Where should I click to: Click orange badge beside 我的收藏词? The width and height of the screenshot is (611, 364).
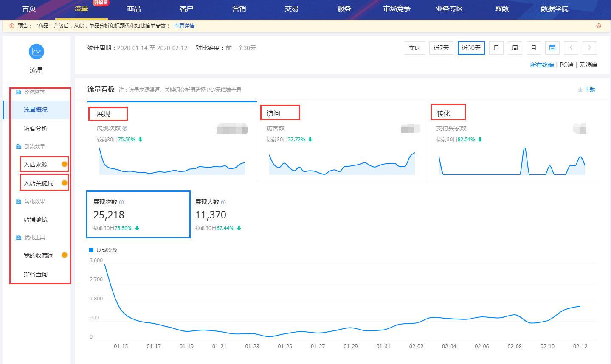tap(65, 255)
